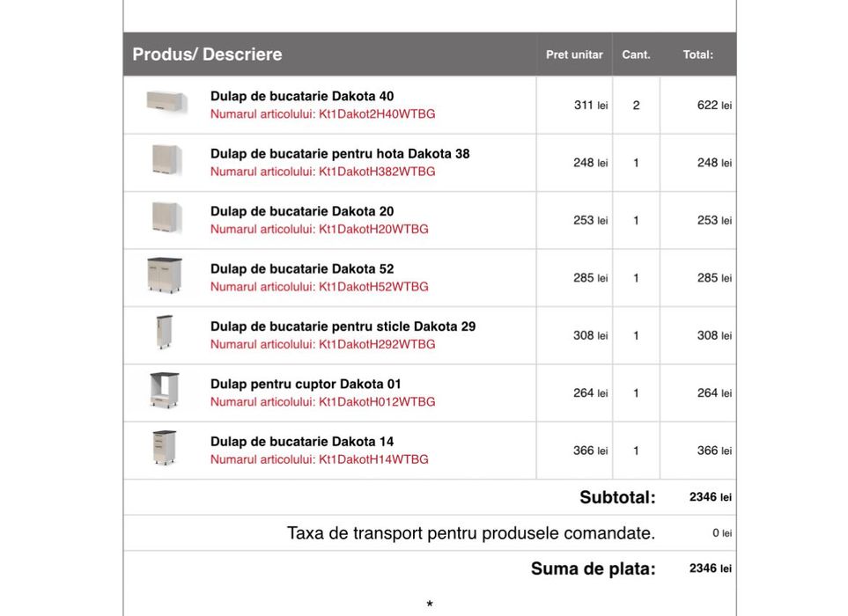Click the 'Produs/ Descriere' column header

[207, 55]
